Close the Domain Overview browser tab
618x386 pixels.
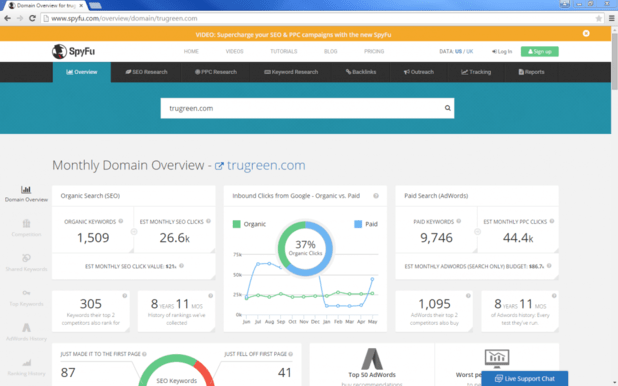[81, 6]
